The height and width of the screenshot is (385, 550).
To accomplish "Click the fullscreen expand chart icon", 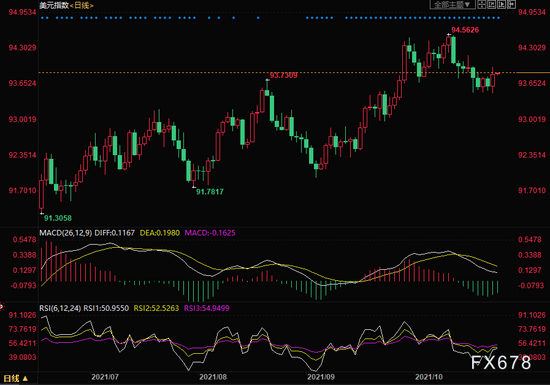I will click(482, 5).
